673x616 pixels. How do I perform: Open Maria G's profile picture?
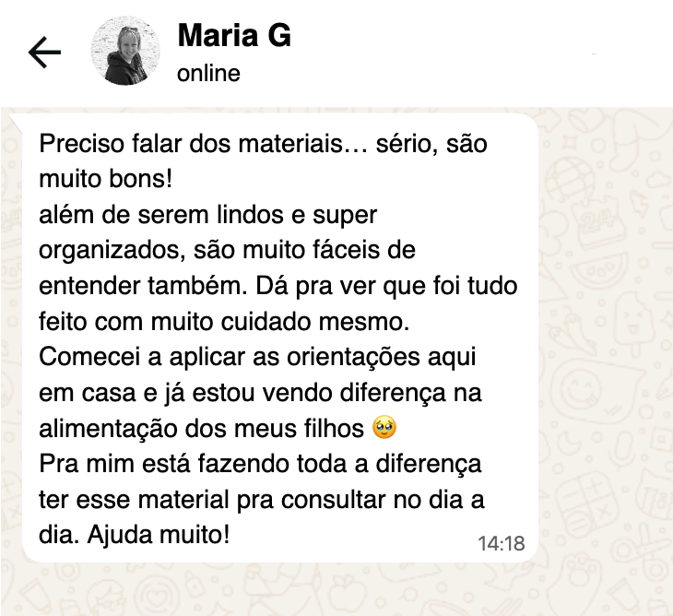pos(125,52)
